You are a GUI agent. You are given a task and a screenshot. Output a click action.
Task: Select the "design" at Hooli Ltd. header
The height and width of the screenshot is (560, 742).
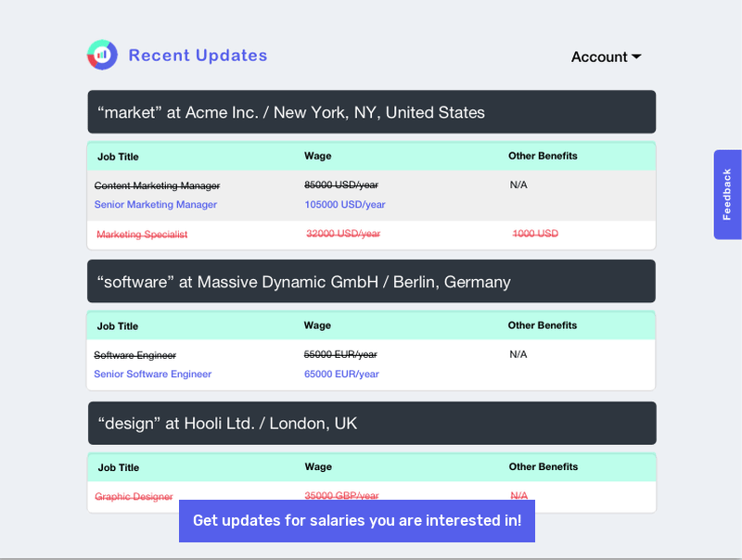pyautogui.click(x=372, y=423)
